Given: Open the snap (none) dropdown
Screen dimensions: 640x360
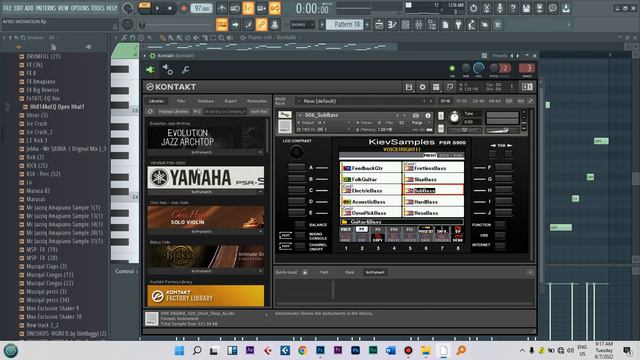Looking at the screenshot, I should (x=302, y=24).
